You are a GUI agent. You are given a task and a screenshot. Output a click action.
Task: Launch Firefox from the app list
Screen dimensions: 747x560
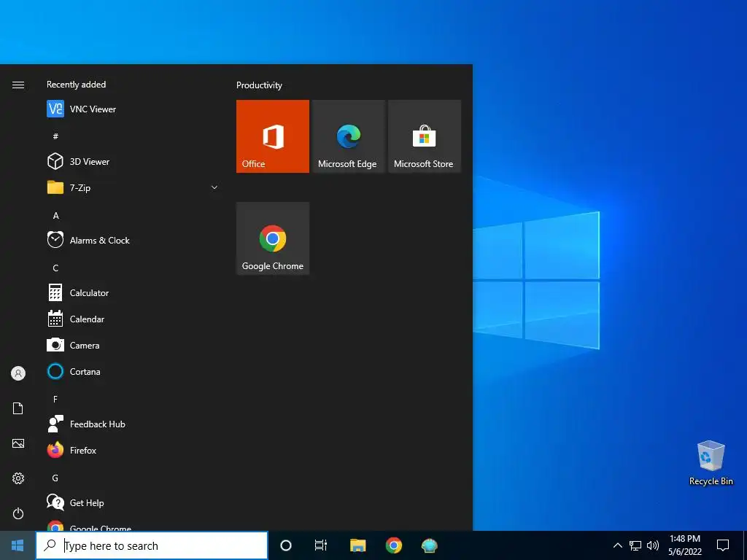131,450
